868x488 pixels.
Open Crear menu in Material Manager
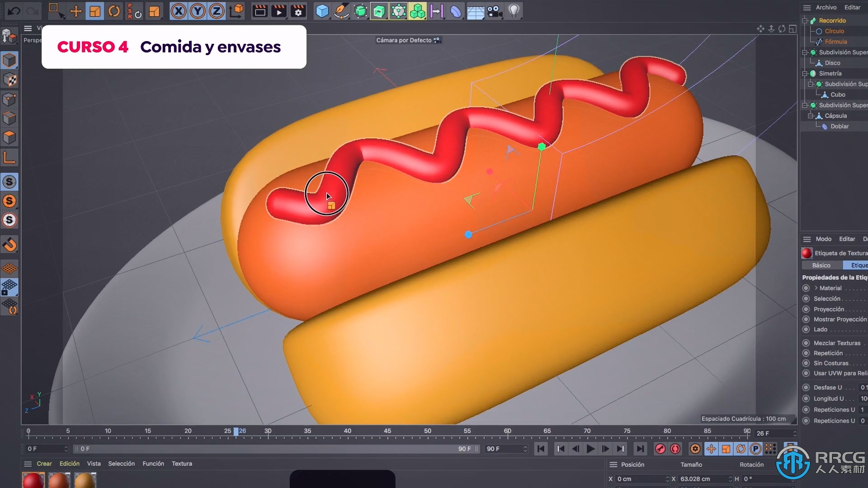(44, 464)
